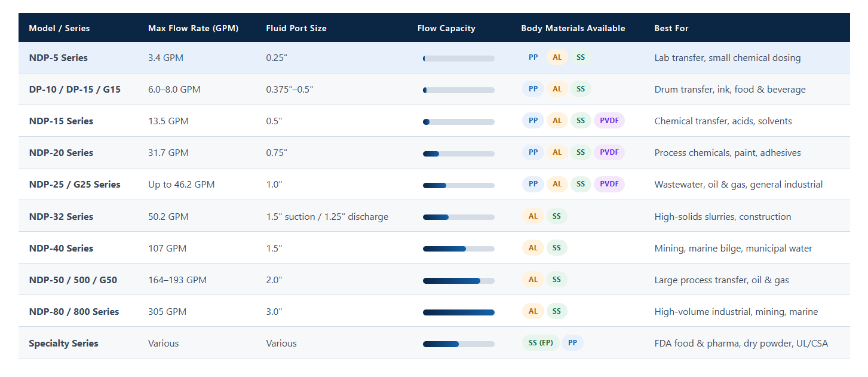Select the PP badge for NDP-5 Series
Image resolution: width=868 pixels, height=377 pixels.
[x=533, y=57]
